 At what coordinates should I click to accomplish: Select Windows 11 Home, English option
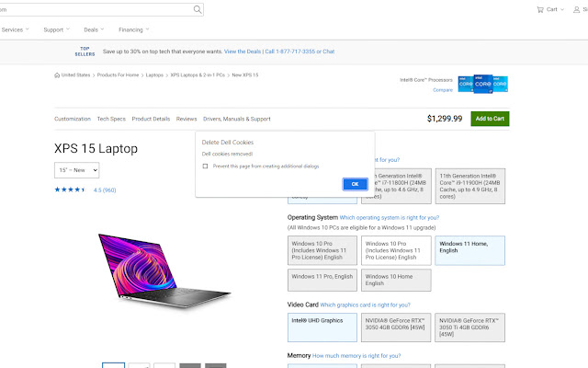[x=469, y=250]
